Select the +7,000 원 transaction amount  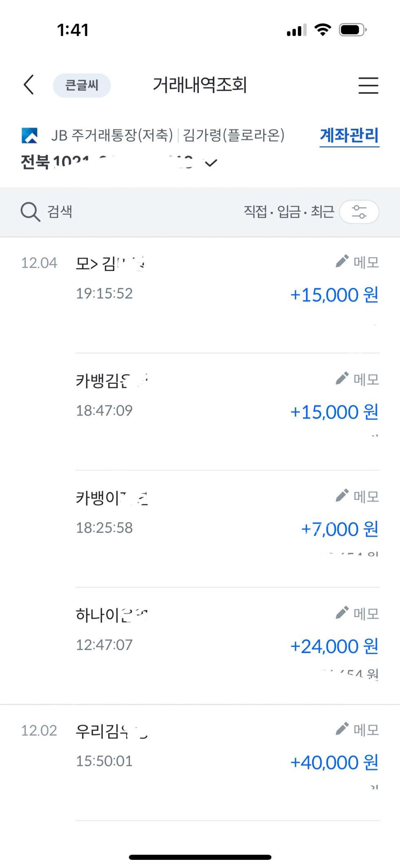click(x=339, y=529)
